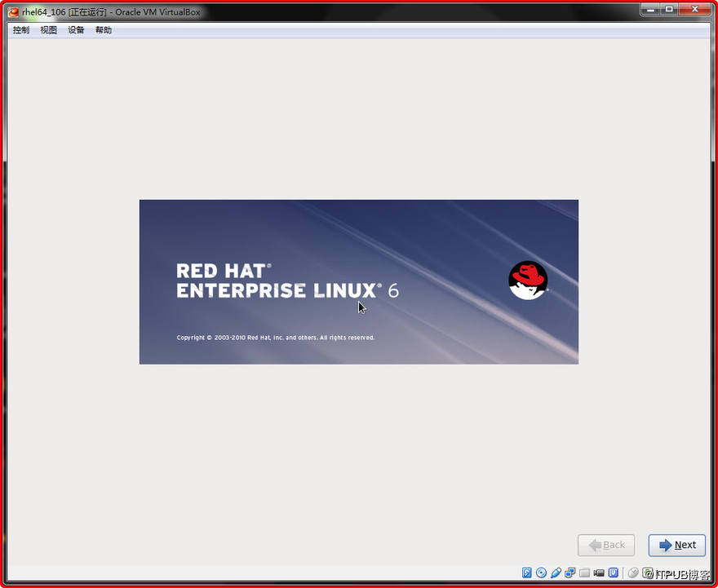The width and height of the screenshot is (718, 588).
Task: Open the 视图 menu
Action: click(48, 30)
